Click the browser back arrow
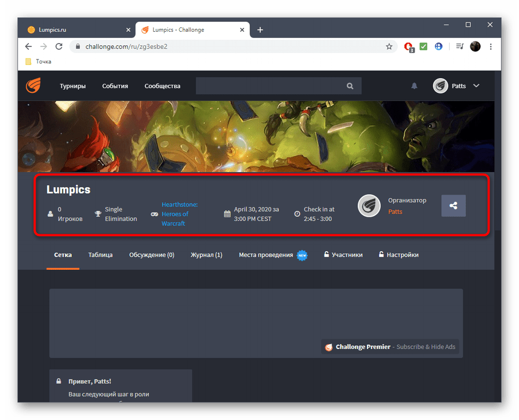The height and width of the screenshot is (420, 519). pyautogui.click(x=28, y=46)
